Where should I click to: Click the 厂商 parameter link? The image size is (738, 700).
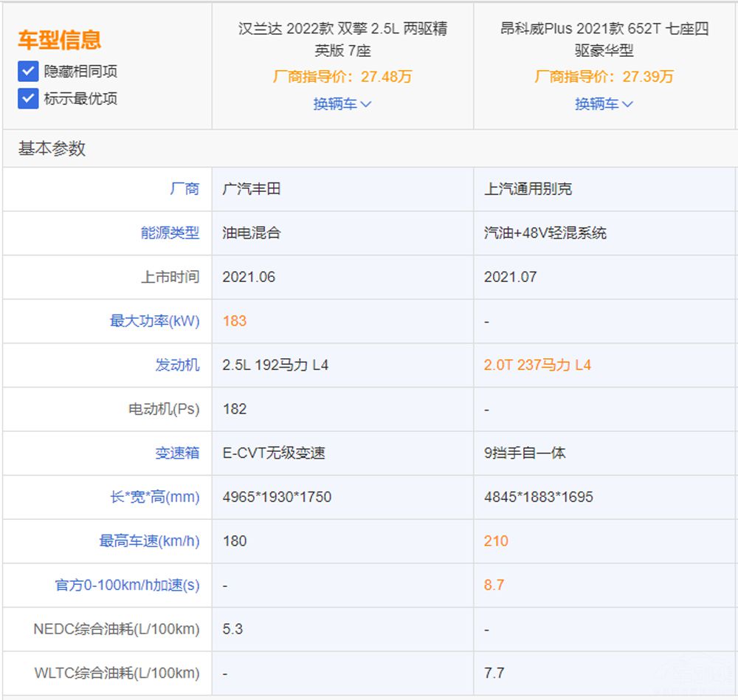184,189
